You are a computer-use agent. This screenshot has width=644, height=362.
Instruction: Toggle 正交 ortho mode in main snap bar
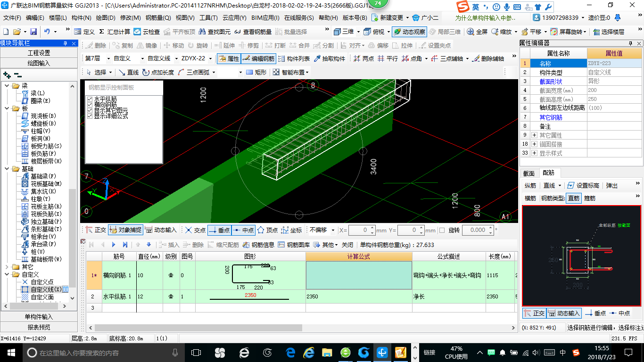coord(96,230)
